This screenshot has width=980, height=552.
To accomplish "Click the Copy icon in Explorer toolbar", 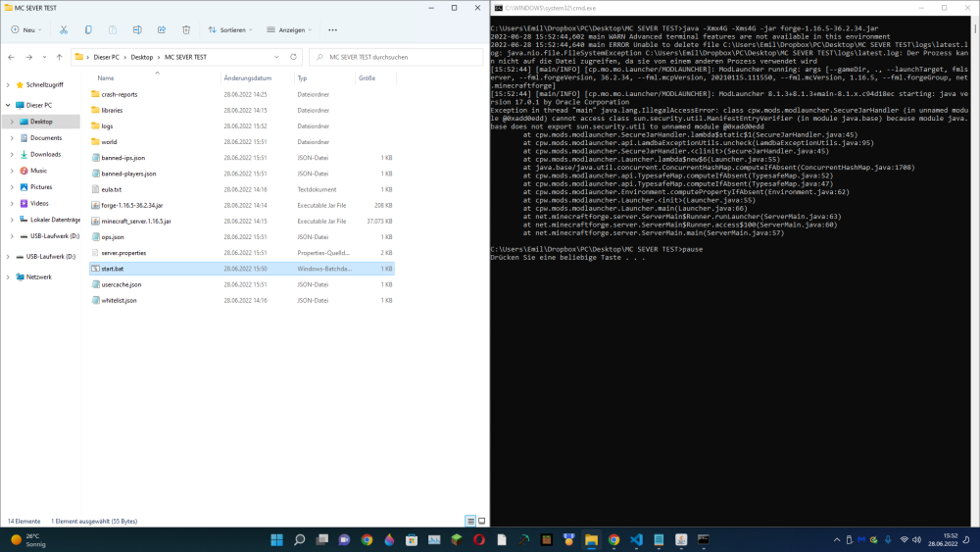I will coord(88,30).
